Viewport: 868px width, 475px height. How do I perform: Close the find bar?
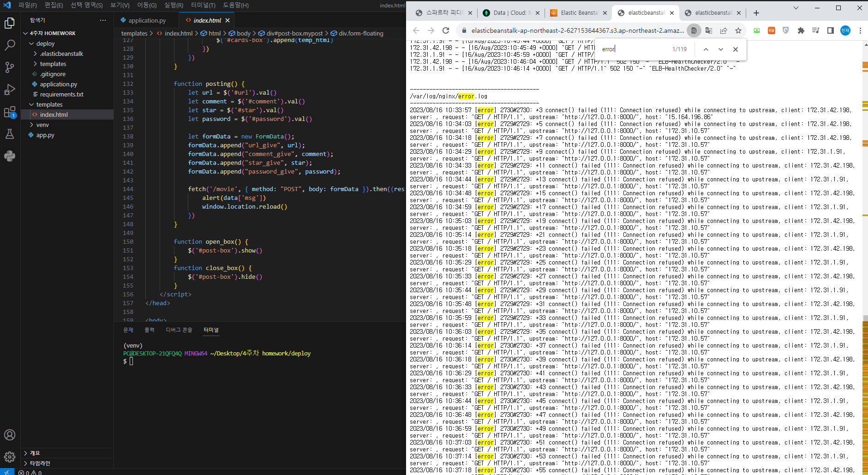tap(736, 49)
